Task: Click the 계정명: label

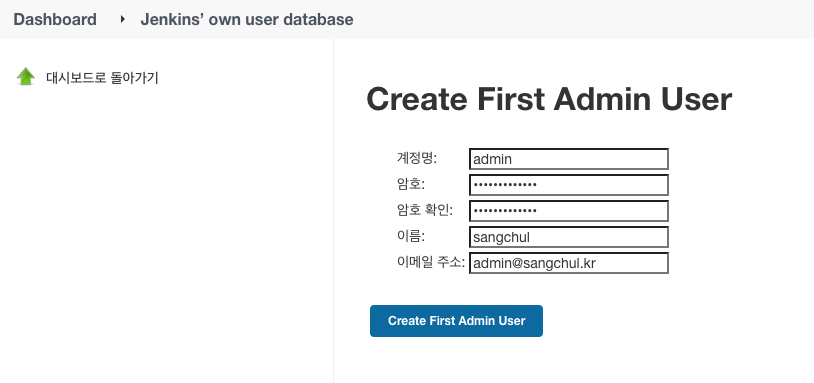Action: tap(417, 158)
